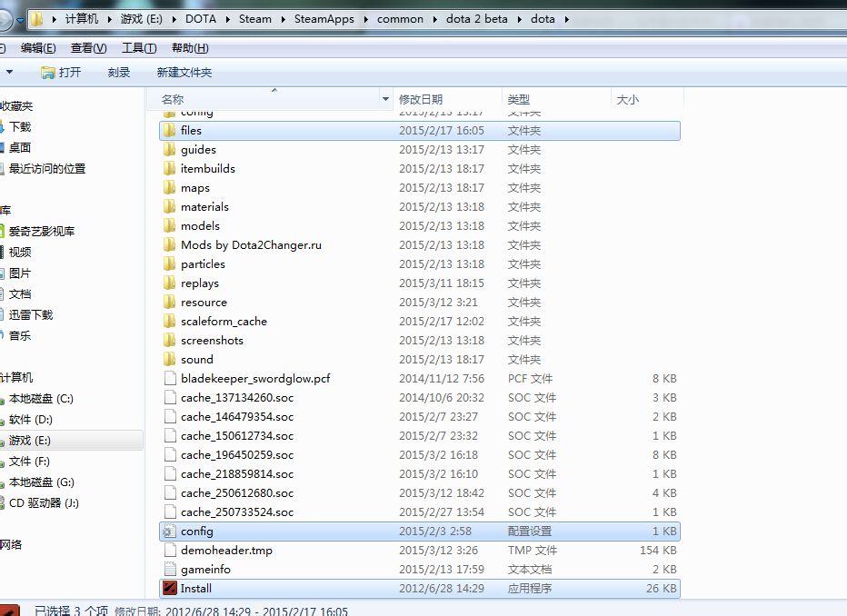Screen dimensions: 847x616
Task: Click the address bar folder icon
Action: 36,19
